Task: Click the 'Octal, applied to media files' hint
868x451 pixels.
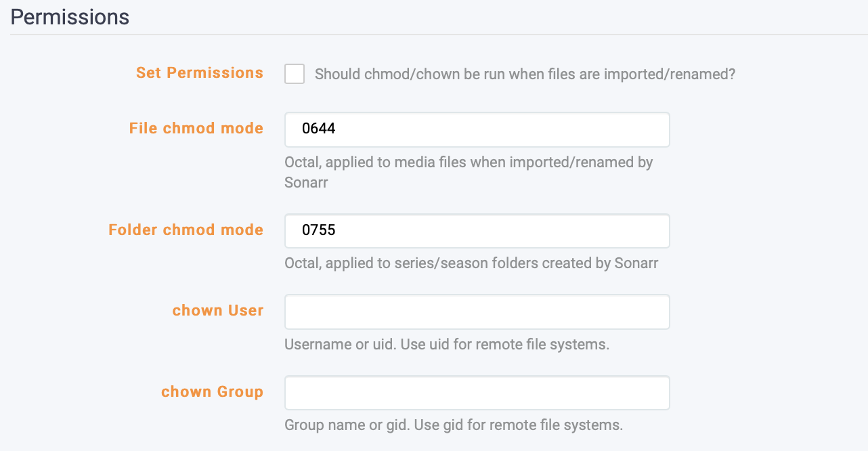Action: [x=468, y=163]
